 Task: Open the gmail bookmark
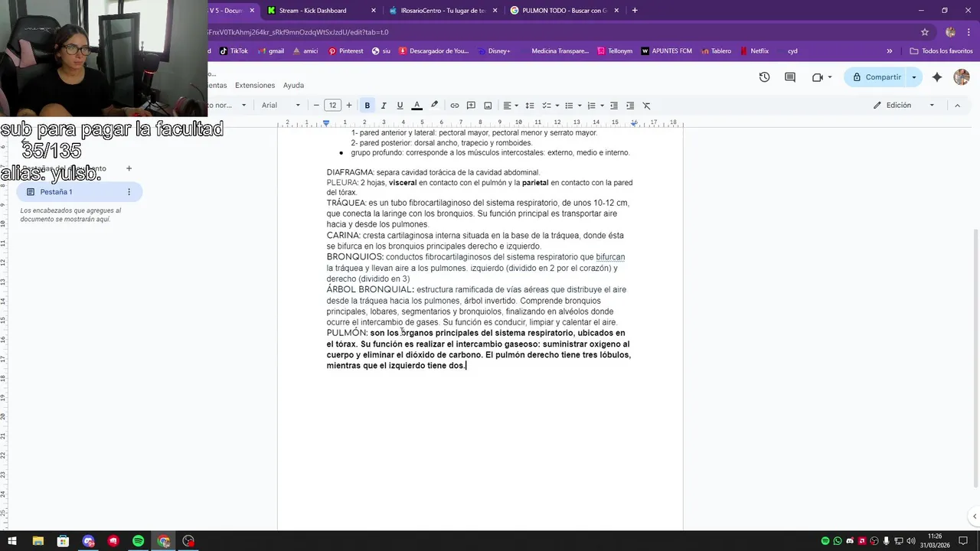click(271, 51)
